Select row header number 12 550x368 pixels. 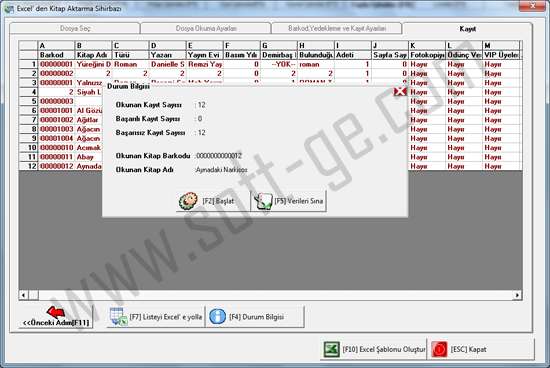(x=28, y=166)
